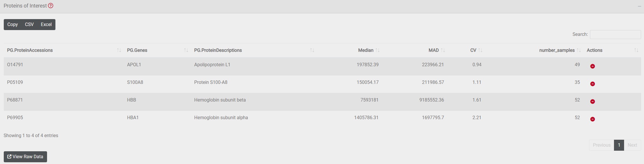This screenshot has height=164, width=644.
Task: Remove the HBB protein row
Action: point(592,102)
